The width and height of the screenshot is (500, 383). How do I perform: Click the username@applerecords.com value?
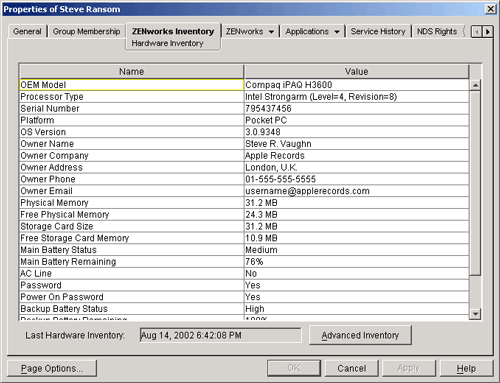point(356,191)
